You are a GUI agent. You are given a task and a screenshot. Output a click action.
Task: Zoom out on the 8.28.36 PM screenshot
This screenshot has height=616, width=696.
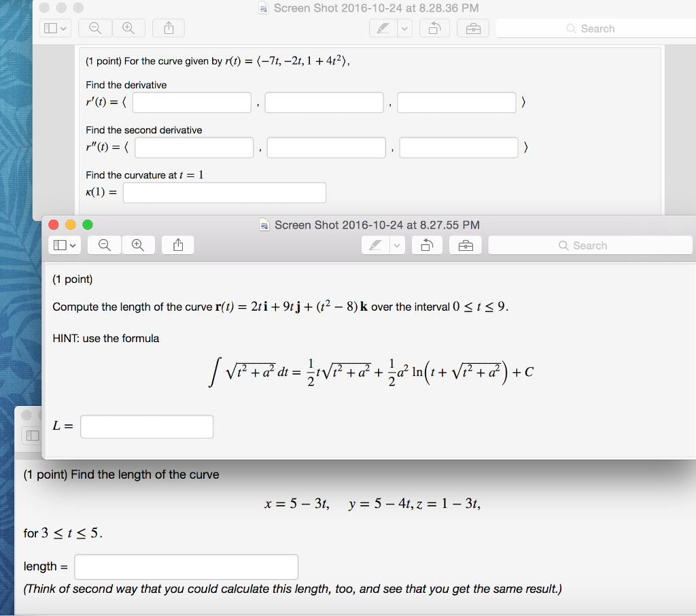point(94,28)
